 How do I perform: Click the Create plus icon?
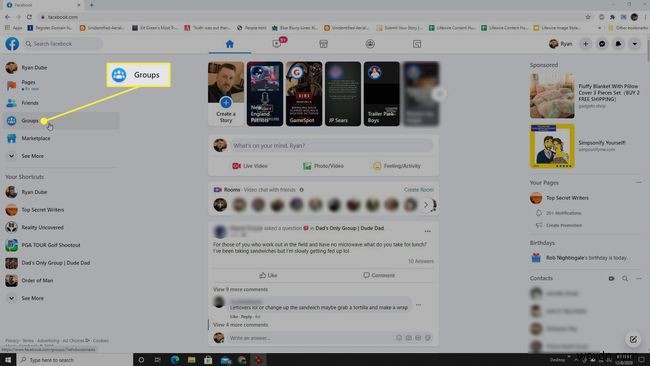[585, 44]
